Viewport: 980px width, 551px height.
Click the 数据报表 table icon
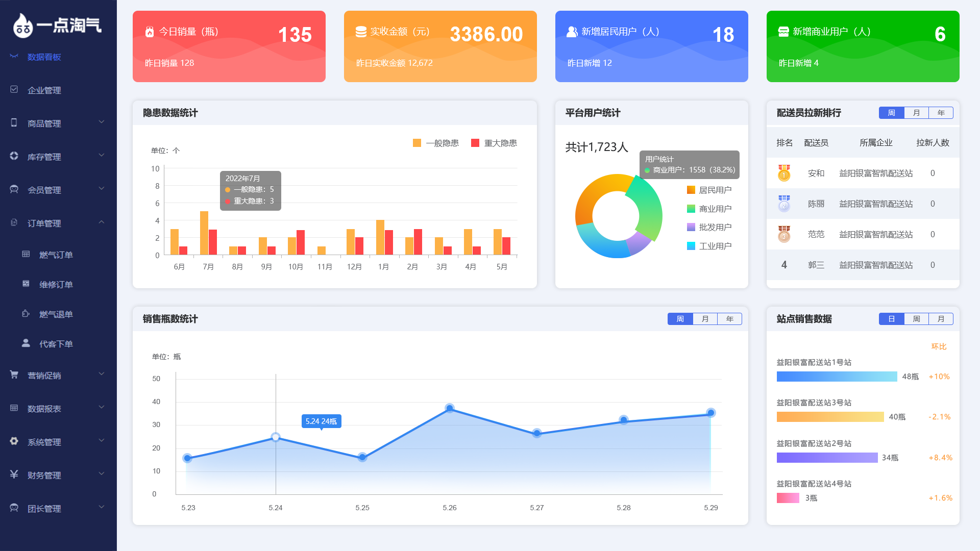[14, 408]
